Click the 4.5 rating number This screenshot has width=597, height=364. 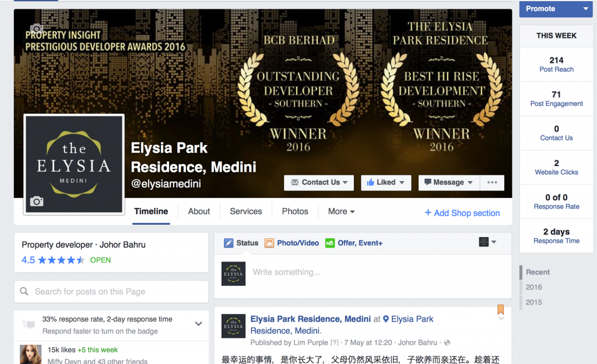(x=28, y=260)
